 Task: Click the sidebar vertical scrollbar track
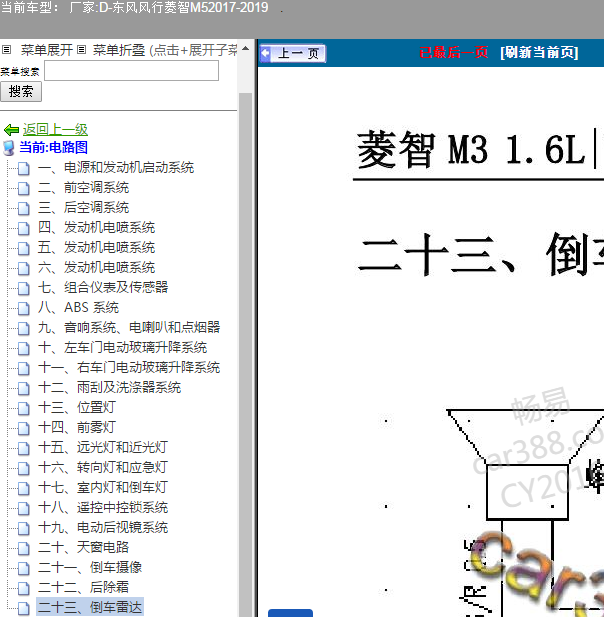coord(246,354)
